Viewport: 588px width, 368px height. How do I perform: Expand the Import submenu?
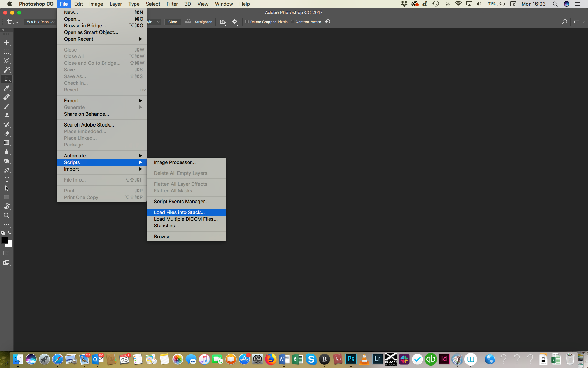pos(101,169)
